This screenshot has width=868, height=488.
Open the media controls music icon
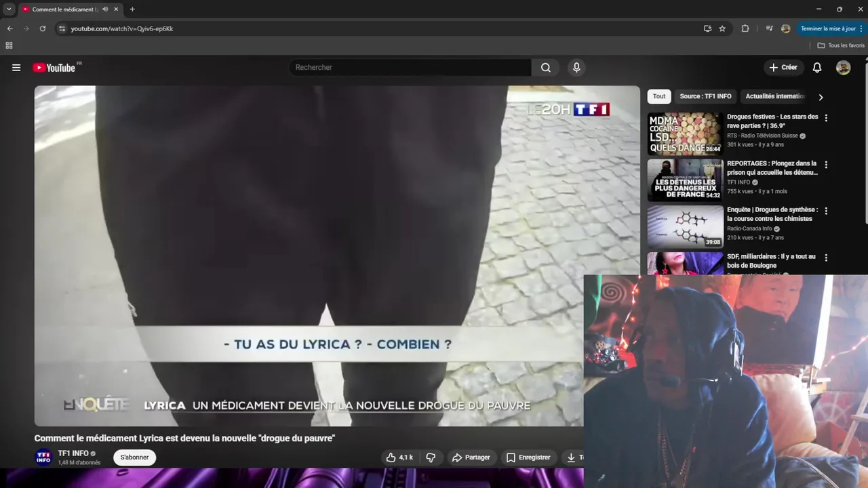click(769, 28)
